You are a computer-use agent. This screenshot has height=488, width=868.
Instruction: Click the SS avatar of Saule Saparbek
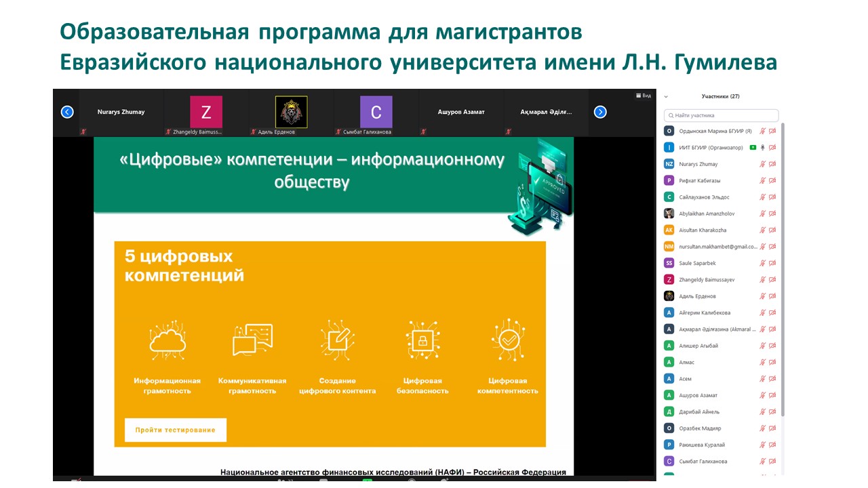click(x=669, y=263)
